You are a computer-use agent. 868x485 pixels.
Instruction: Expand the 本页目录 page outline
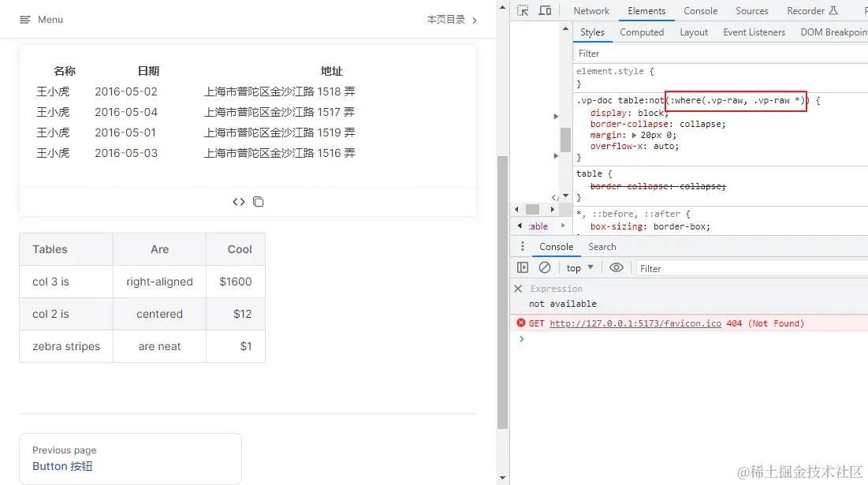pyautogui.click(x=452, y=20)
